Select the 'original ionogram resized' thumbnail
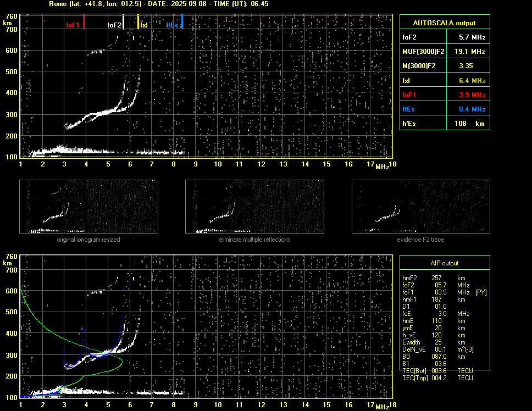The height and width of the screenshot is (411, 532). pos(88,207)
